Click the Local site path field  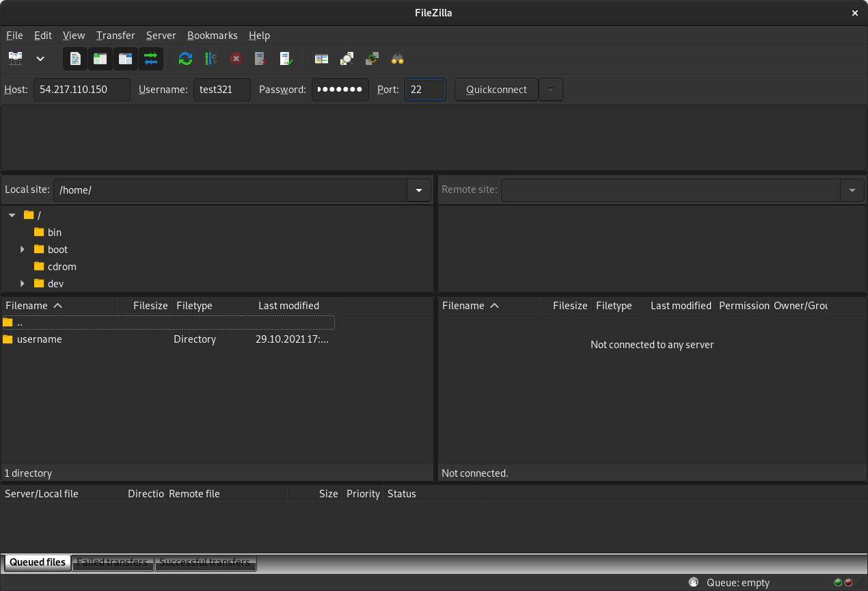(x=230, y=190)
